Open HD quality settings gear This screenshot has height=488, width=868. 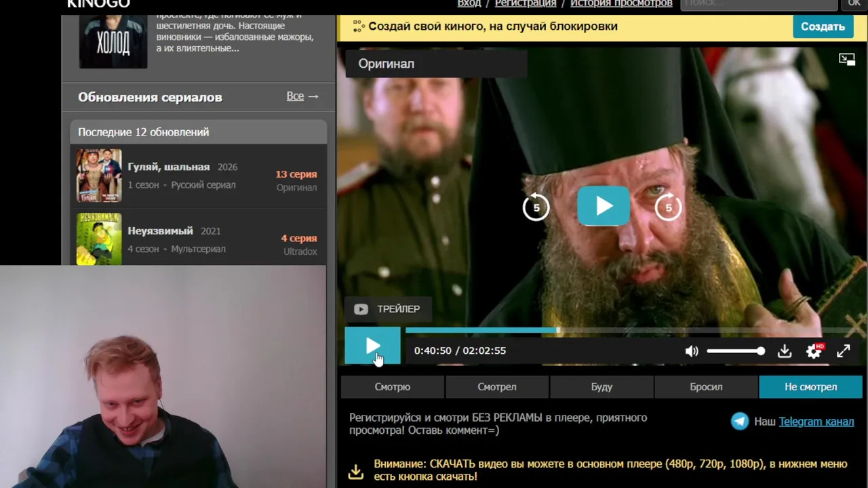pyautogui.click(x=814, y=350)
